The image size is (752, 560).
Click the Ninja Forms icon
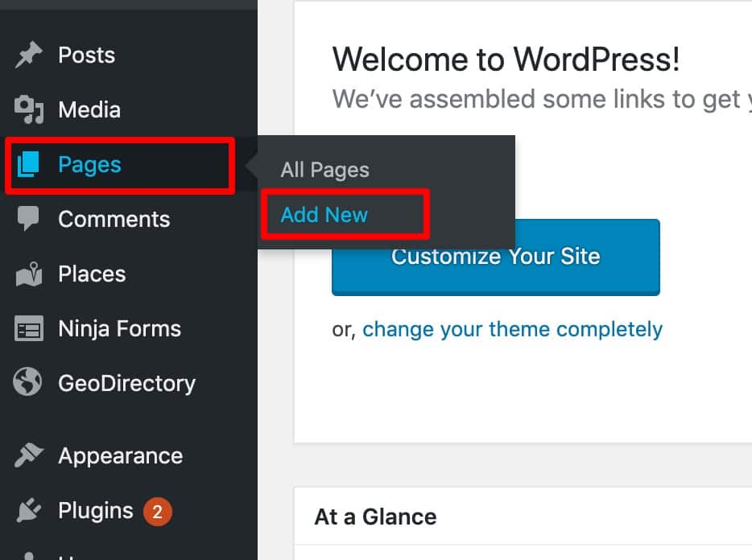click(x=28, y=329)
